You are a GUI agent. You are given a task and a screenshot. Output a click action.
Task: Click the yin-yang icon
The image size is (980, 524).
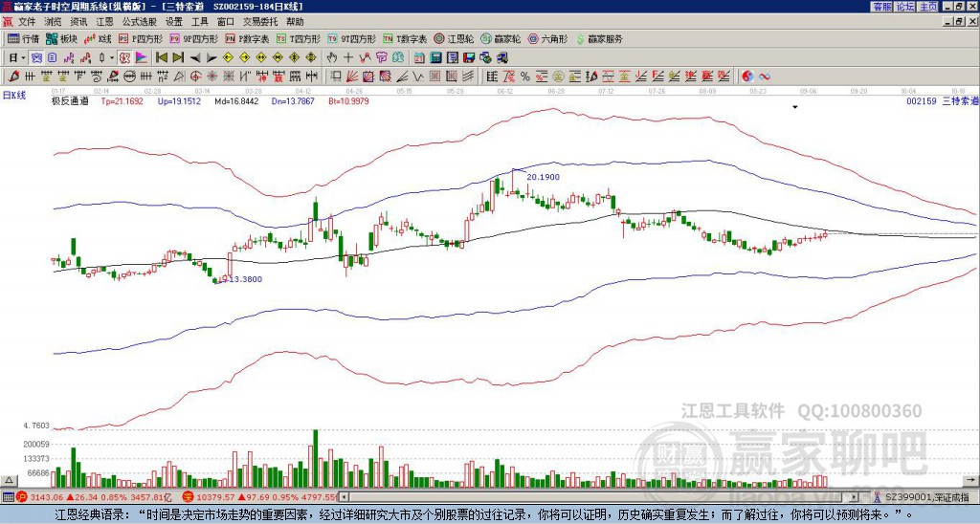coord(747,76)
